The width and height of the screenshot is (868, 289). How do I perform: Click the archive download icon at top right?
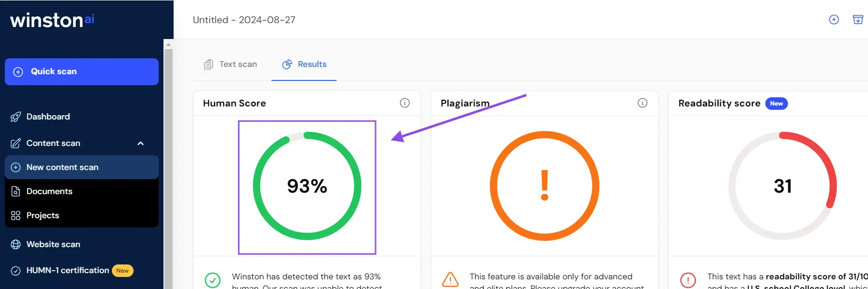click(x=858, y=20)
